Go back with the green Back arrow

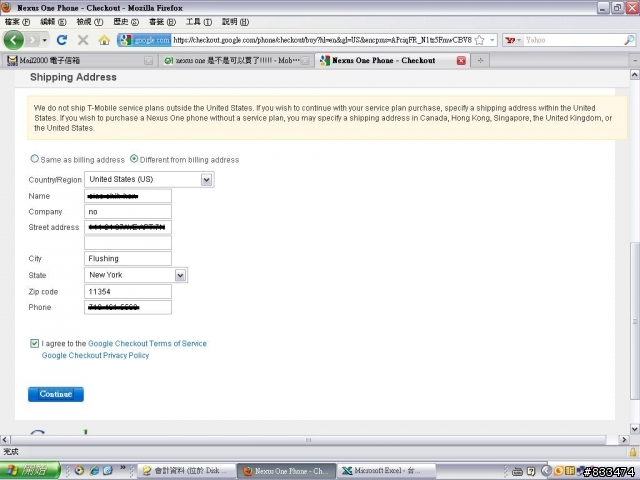[x=13, y=40]
